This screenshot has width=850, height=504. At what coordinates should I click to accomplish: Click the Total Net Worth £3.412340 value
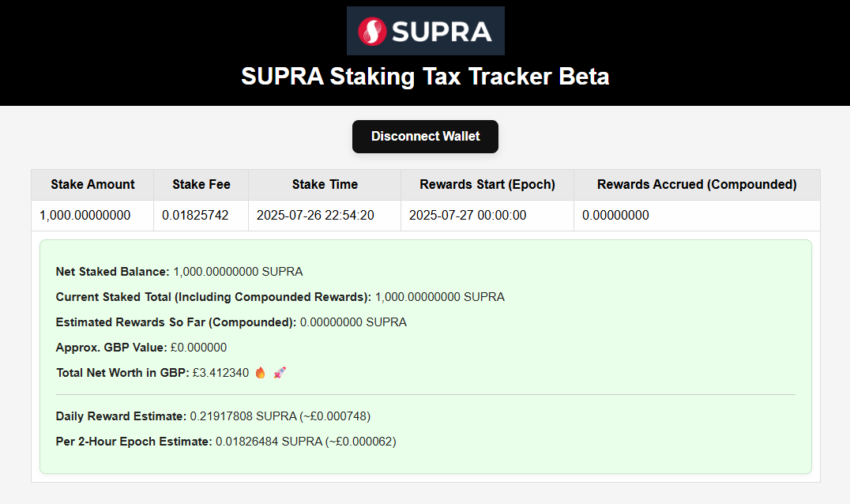(x=220, y=373)
